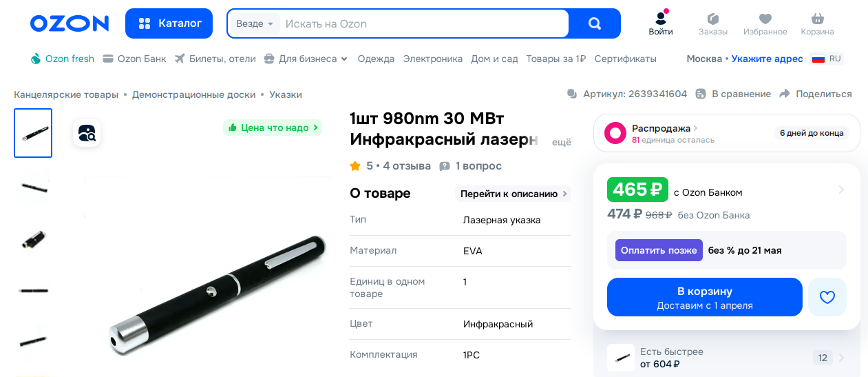The height and width of the screenshot is (377, 868).
Task: Click the В корзину button
Action: point(704,297)
